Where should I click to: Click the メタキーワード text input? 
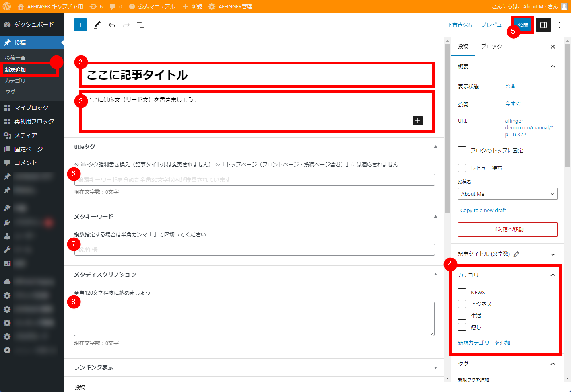255,250
